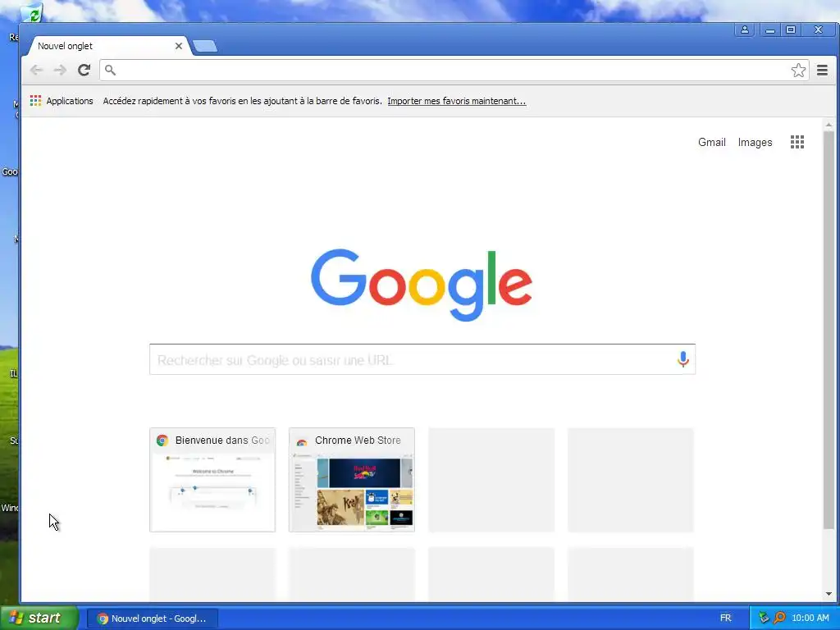Close the Chrome window
This screenshot has height=630, width=840.
(818, 30)
